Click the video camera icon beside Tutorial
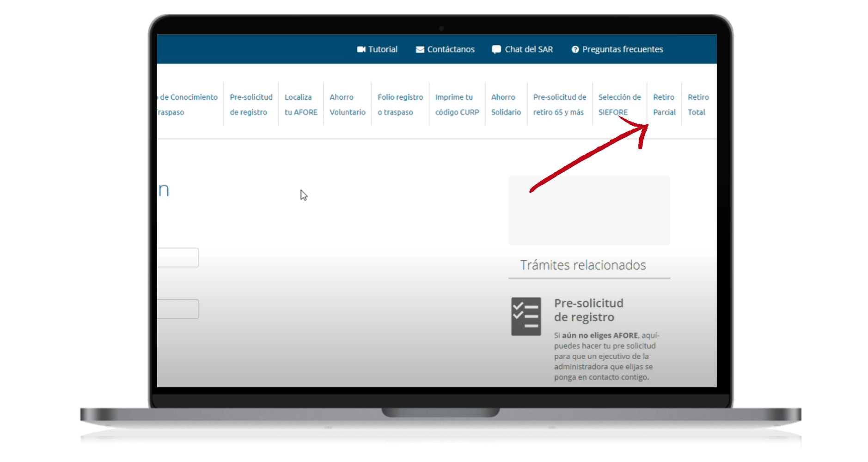Image resolution: width=868 pixels, height=462 pixels. pos(361,49)
